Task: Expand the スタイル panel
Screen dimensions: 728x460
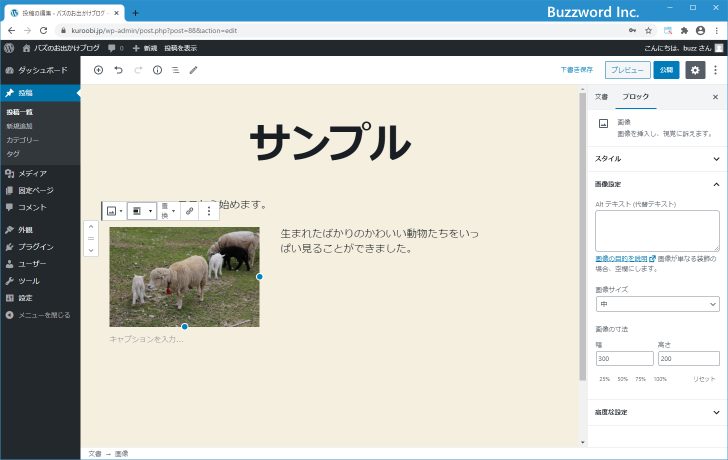Action: 656,158
